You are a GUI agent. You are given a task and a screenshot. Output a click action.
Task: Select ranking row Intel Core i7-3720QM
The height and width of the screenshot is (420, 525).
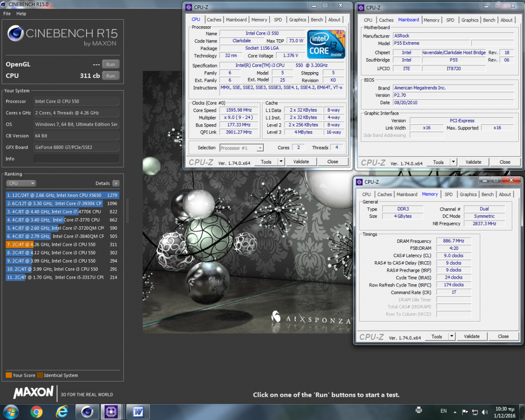(63, 228)
